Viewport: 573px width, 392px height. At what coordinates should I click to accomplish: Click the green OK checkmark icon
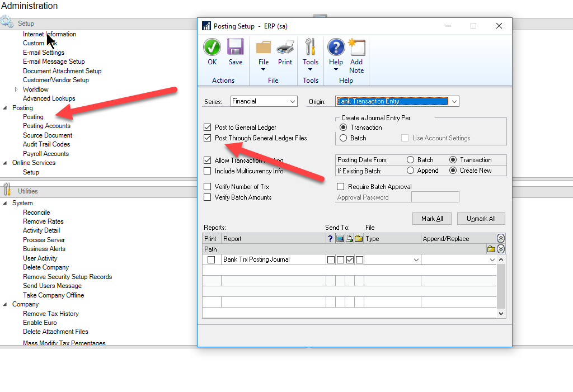coord(212,48)
